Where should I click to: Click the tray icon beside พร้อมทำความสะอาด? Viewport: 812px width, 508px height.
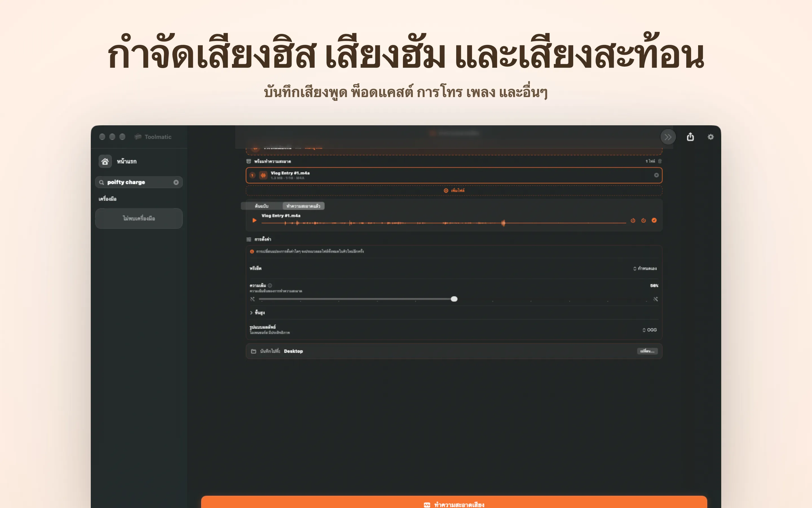point(249,161)
